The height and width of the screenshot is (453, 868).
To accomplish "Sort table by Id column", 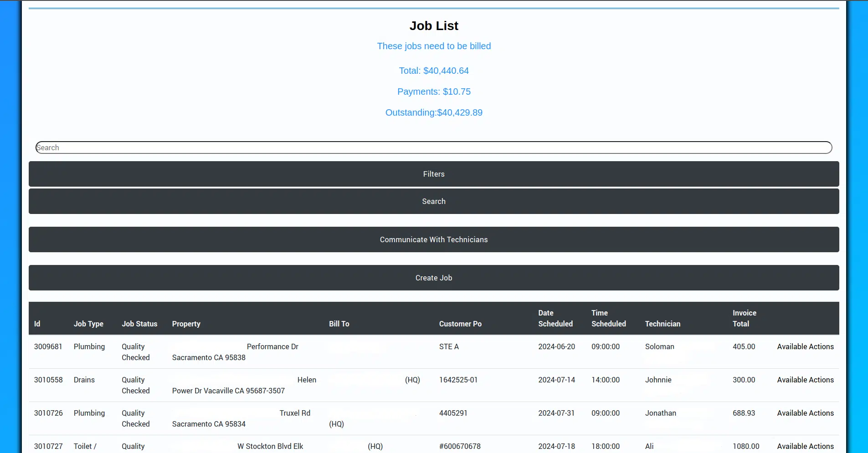I will click(x=37, y=324).
